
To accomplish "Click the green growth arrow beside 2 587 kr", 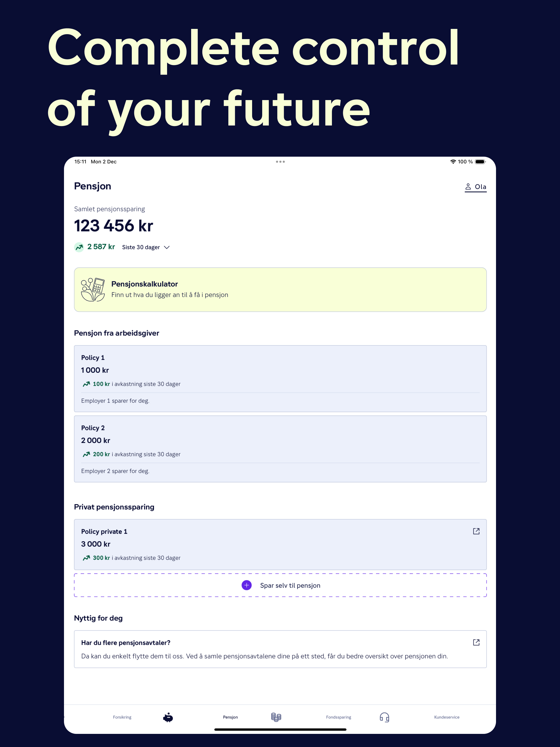I will pos(78,247).
